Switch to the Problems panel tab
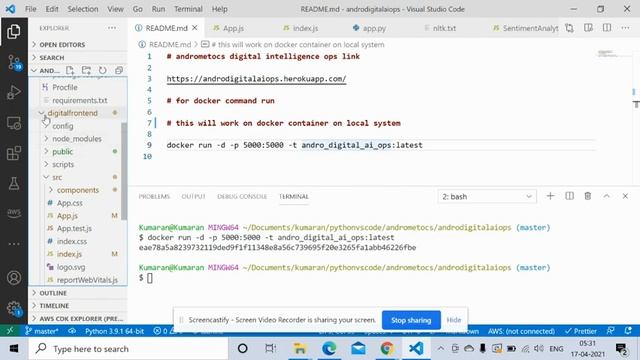This screenshot has width=640, height=360. [154, 196]
